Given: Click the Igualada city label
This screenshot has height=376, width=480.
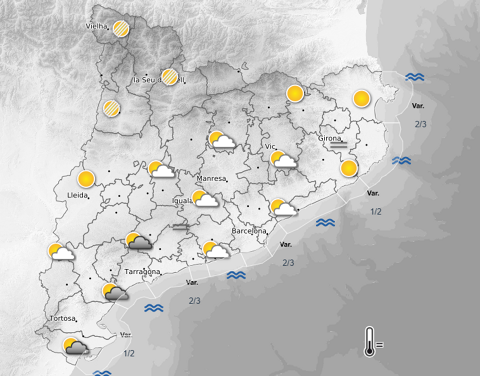Looking at the screenshot, I should (182, 200).
